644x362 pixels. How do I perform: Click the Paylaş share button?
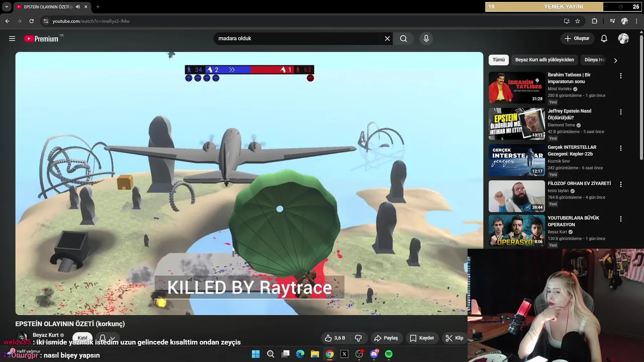click(x=386, y=338)
